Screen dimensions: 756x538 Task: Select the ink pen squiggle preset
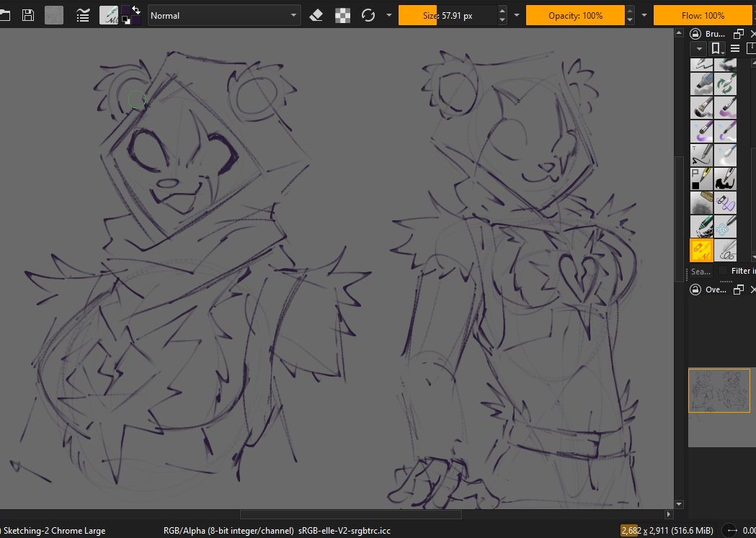(701, 155)
